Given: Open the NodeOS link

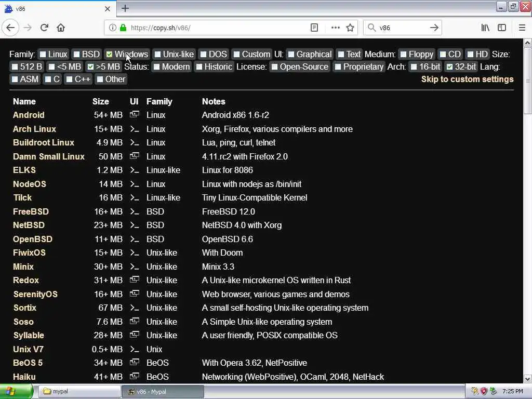Looking at the screenshot, I should tap(30, 184).
